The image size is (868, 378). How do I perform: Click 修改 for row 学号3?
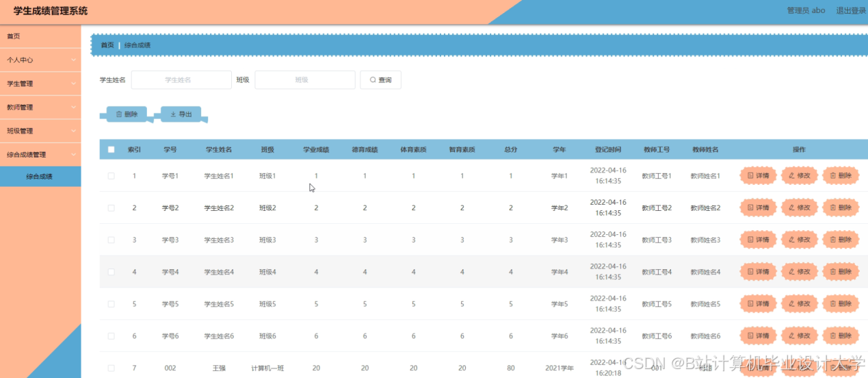click(799, 240)
